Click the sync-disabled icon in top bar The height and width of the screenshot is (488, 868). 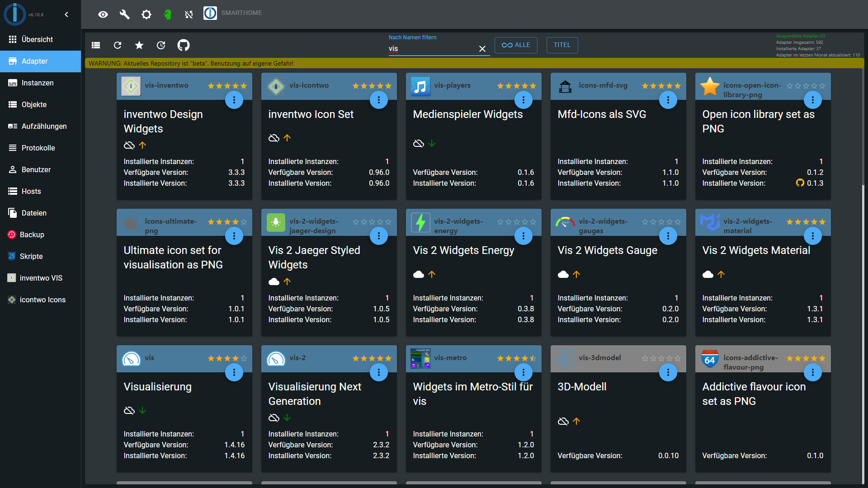pos(189,14)
